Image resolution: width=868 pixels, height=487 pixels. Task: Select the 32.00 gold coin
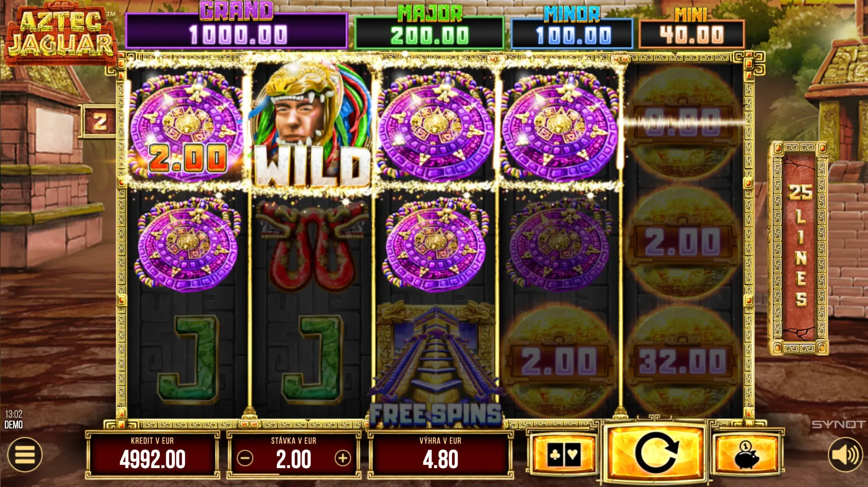683,361
